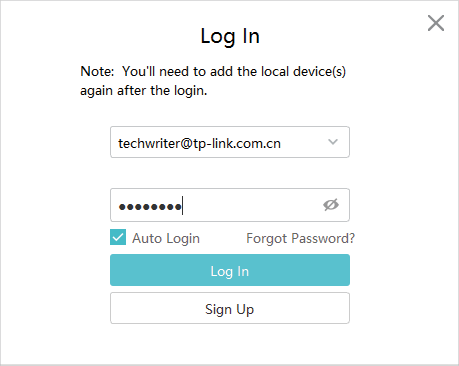Click the note about local devices
The height and width of the screenshot is (366, 459).
coord(213,81)
